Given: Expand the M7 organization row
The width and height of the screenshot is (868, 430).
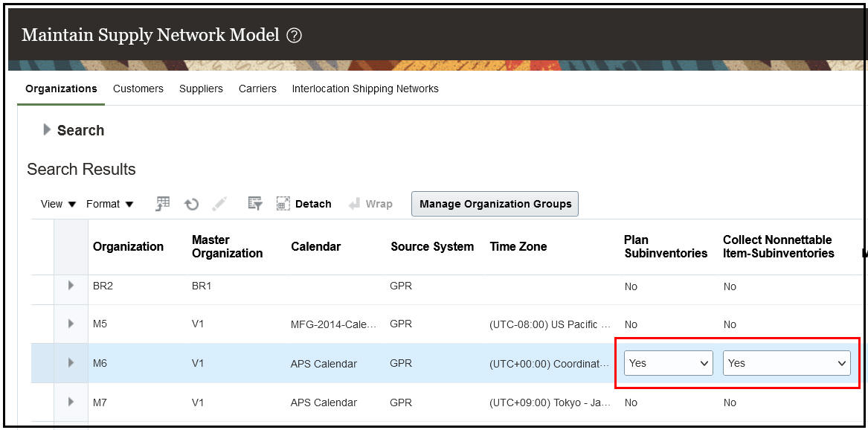Looking at the screenshot, I should coord(71,402).
